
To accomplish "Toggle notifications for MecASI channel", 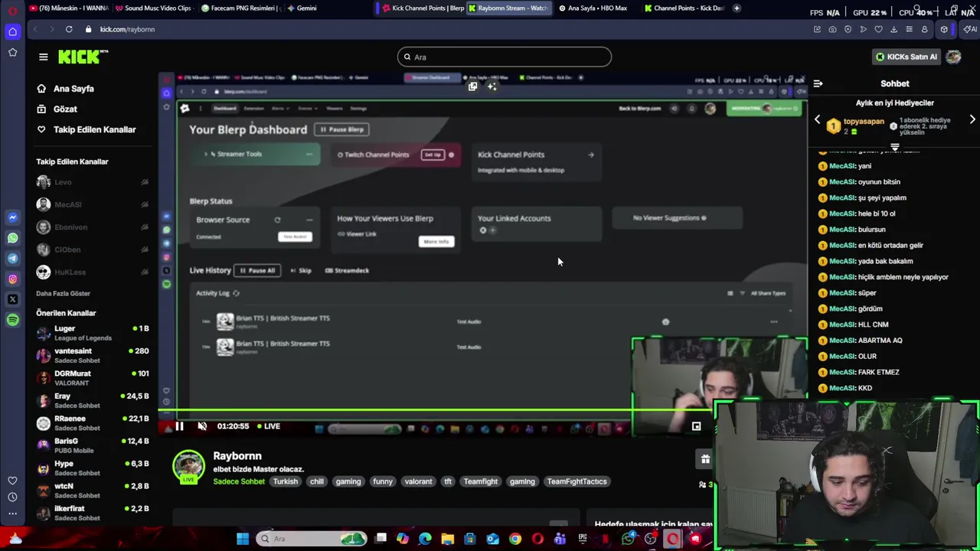I will point(145,204).
